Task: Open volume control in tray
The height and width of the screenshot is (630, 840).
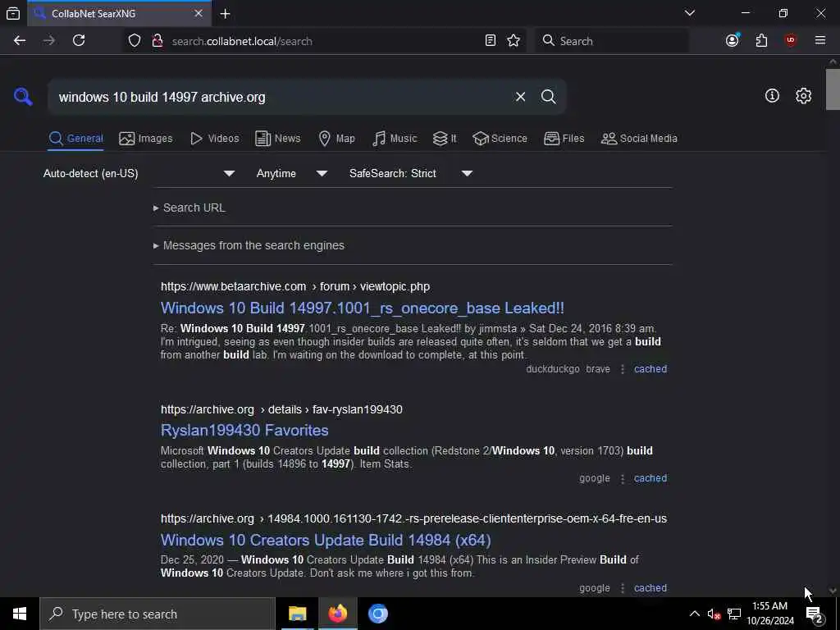Action: 714,614
